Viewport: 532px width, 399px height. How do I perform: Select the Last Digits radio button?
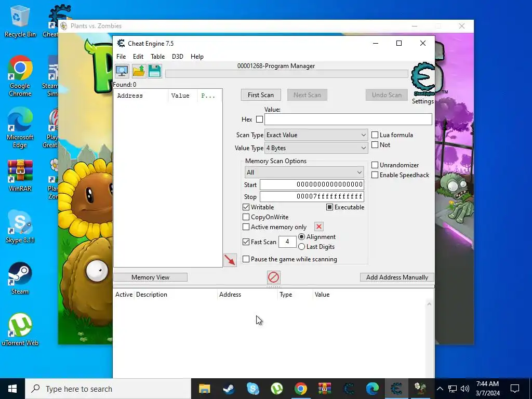pos(302,247)
